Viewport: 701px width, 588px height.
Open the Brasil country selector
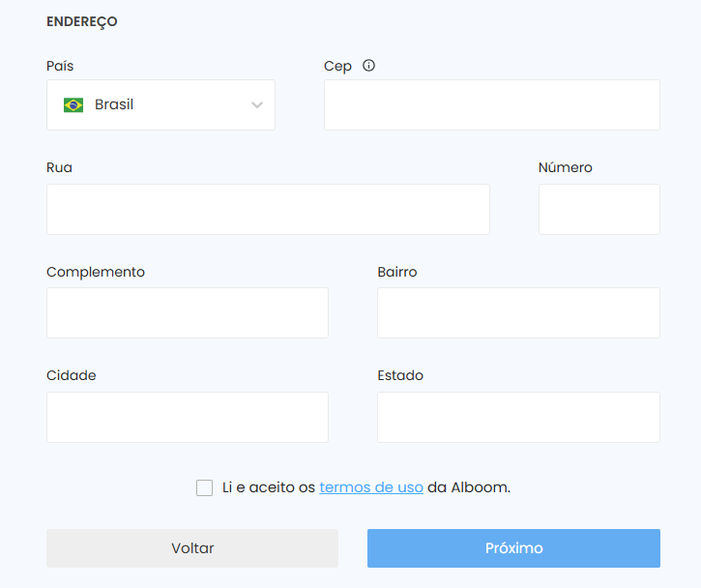tap(161, 104)
